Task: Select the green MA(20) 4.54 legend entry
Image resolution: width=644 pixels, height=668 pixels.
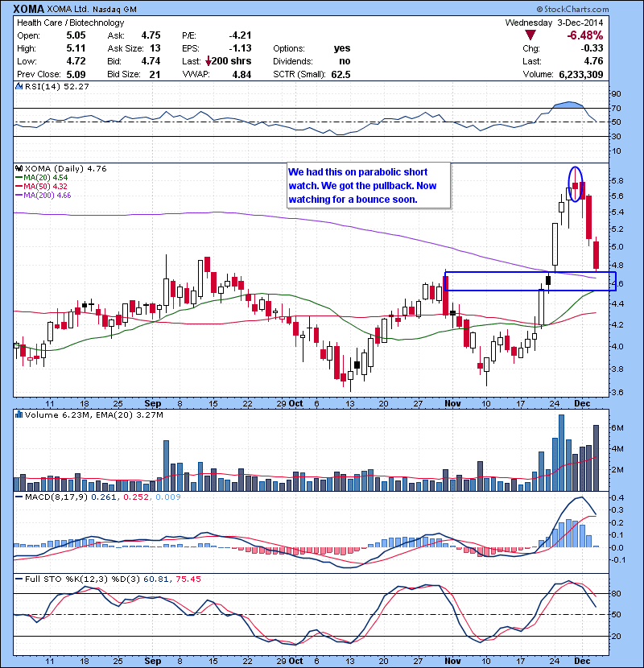Action: click(x=41, y=178)
